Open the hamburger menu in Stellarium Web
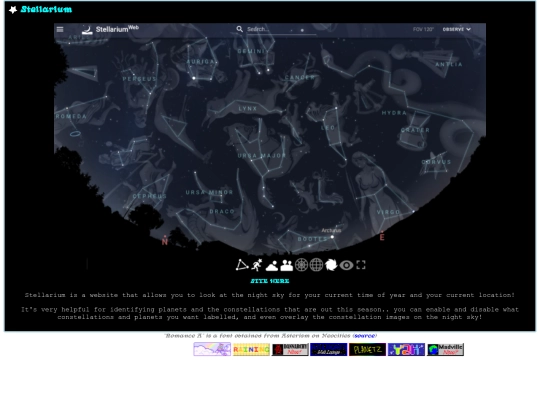 (x=60, y=29)
